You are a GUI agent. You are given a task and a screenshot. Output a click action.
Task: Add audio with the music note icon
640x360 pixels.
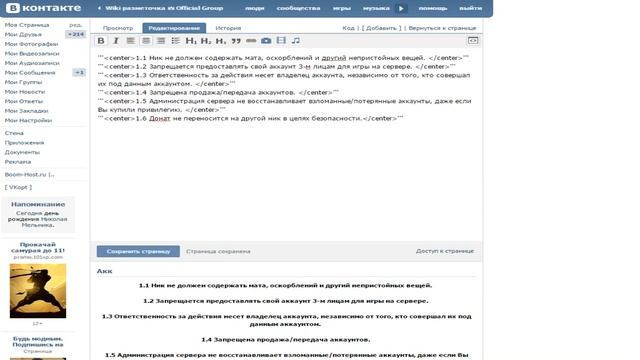click(x=296, y=40)
